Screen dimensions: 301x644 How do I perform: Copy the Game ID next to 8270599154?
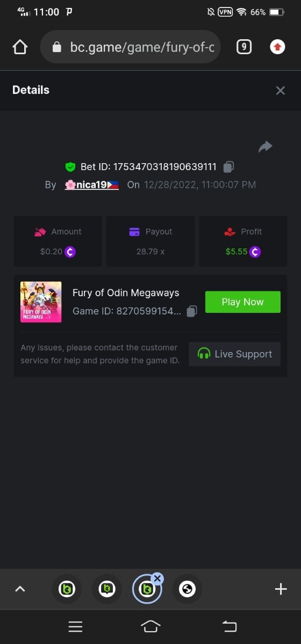tap(192, 311)
